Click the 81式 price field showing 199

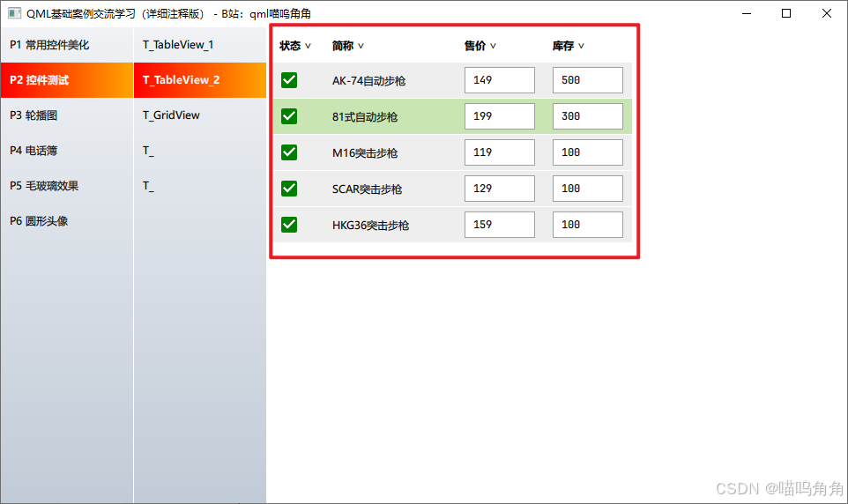pyautogui.click(x=500, y=116)
